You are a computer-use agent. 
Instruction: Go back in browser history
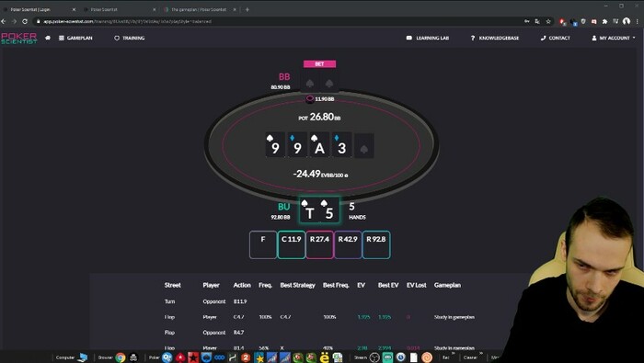(x=4, y=21)
